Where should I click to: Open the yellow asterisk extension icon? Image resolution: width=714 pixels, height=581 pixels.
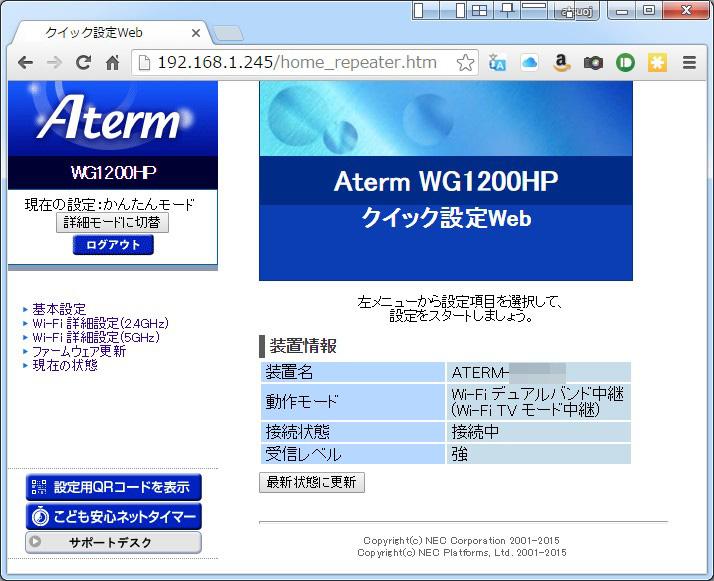[657, 62]
